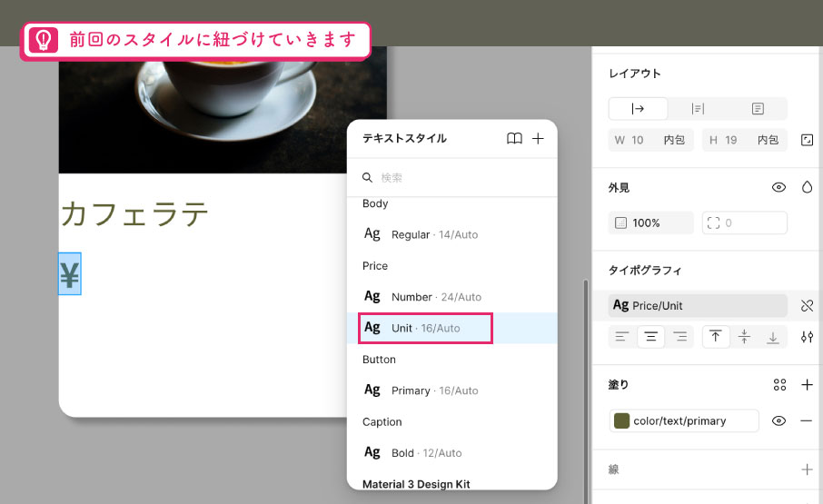
Task: Align text right
Action: coord(680,337)
